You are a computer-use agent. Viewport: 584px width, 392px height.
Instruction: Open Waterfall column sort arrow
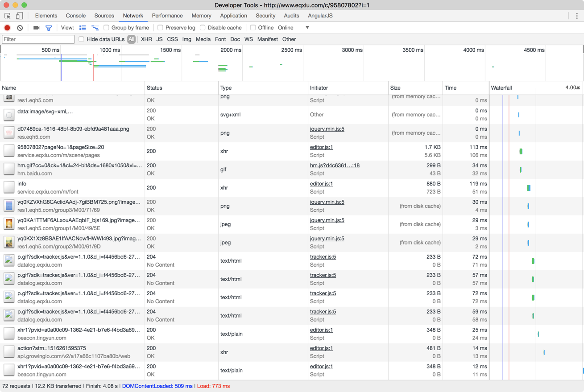[x=578, y=88]
